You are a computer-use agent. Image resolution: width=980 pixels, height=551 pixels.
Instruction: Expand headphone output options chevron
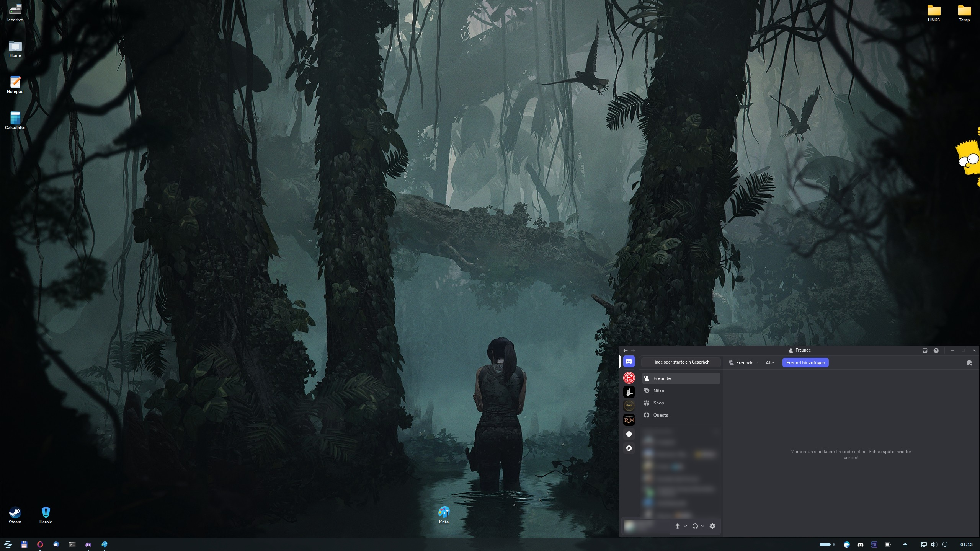702,526
